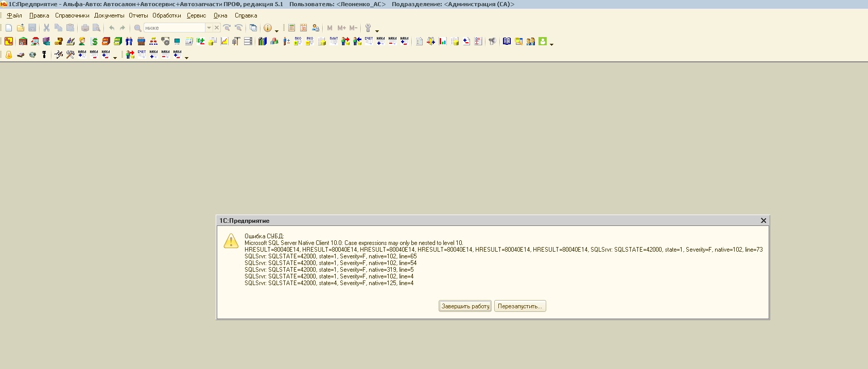Open the Файл menu
The image size is (868, 369).
[14, 15]
